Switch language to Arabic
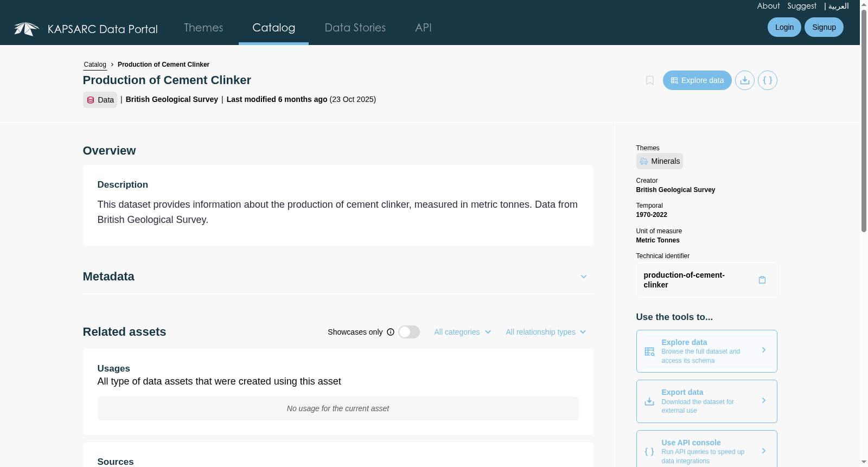 [x=839, y=6]
